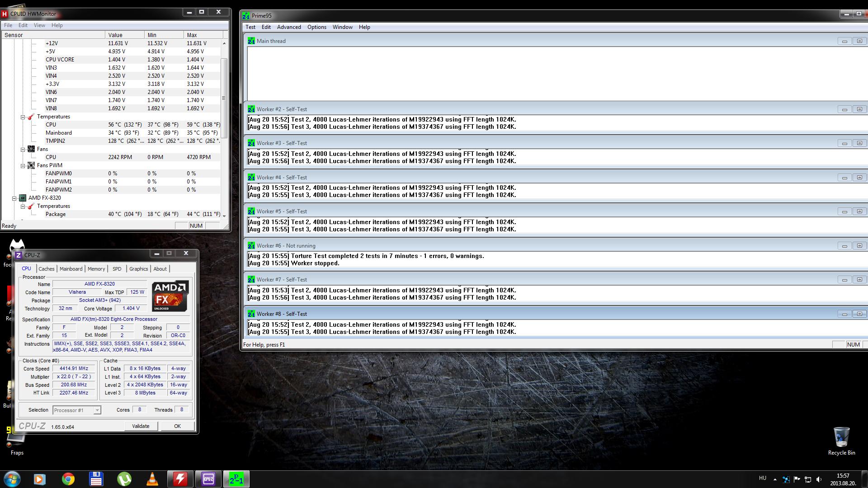Click the Chrome icon in taskbar
This screenshot has width=868, height=488.
pyautogui.click(x=68, y=479)
